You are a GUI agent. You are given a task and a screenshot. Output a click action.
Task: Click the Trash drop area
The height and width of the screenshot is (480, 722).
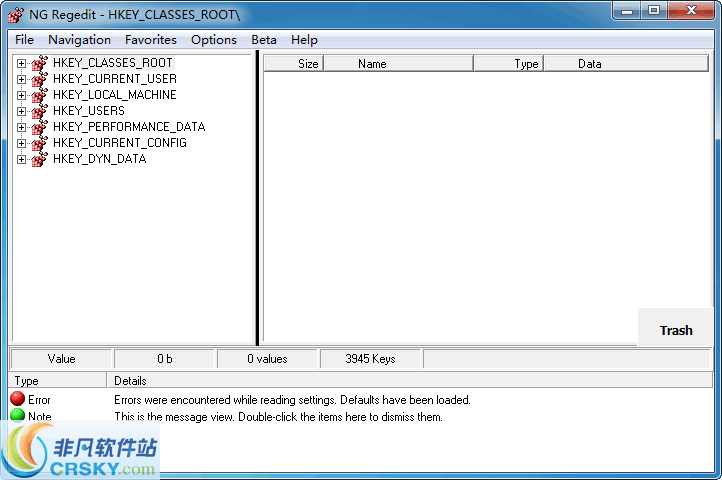tap(675, 327)
